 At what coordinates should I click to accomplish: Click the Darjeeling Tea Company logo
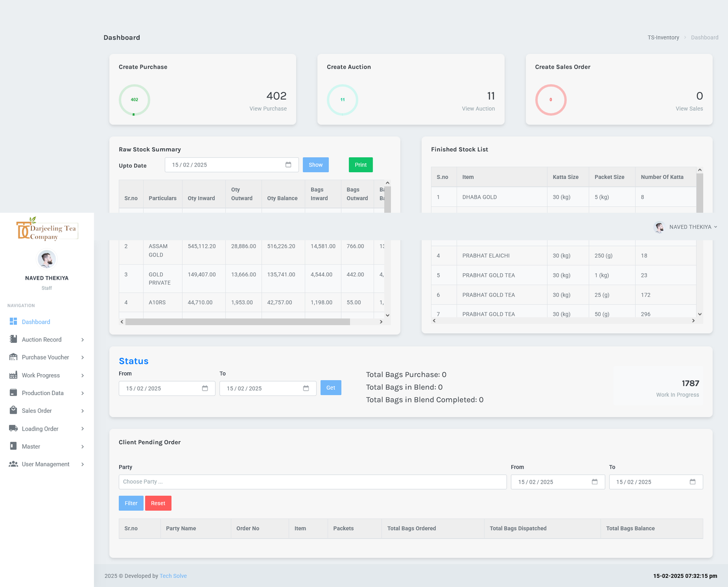pos(46,230)
